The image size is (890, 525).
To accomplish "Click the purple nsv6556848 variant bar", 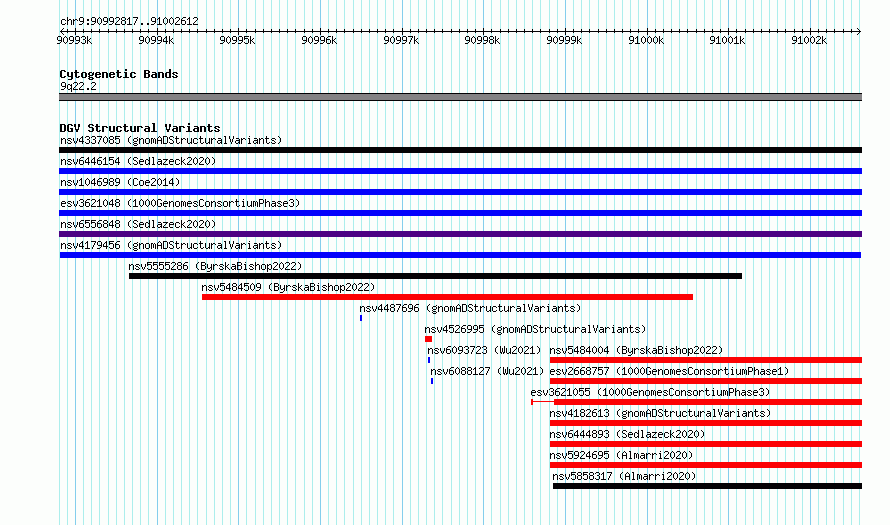I will point(460,234).
